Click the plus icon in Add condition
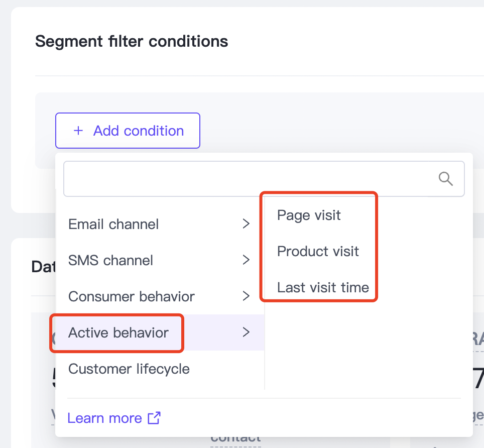 coord(78,131)
